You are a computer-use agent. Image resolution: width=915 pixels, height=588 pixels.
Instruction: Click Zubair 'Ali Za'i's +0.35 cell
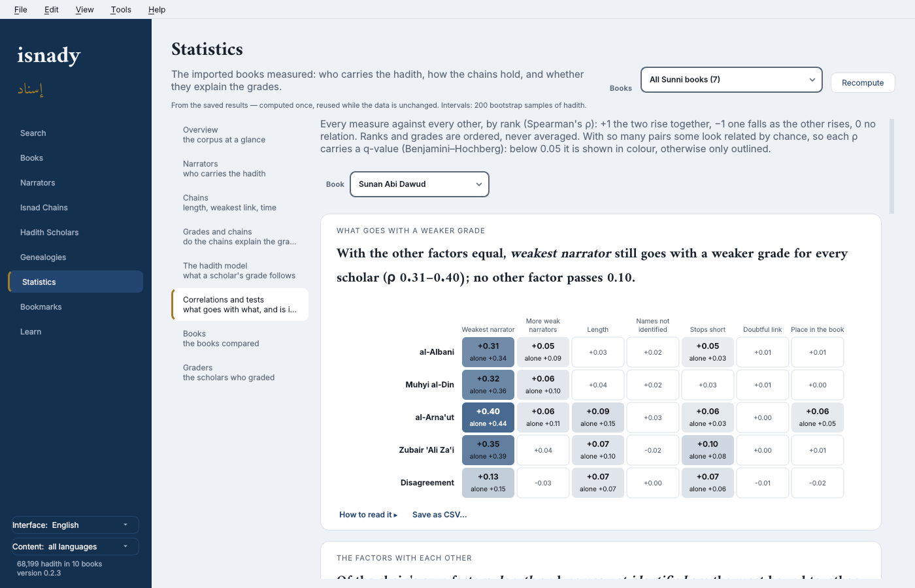click(x=488, y=450)
